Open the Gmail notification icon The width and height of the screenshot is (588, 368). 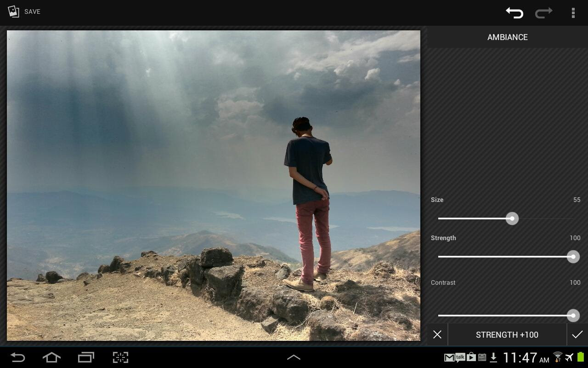tap(449, 357)
